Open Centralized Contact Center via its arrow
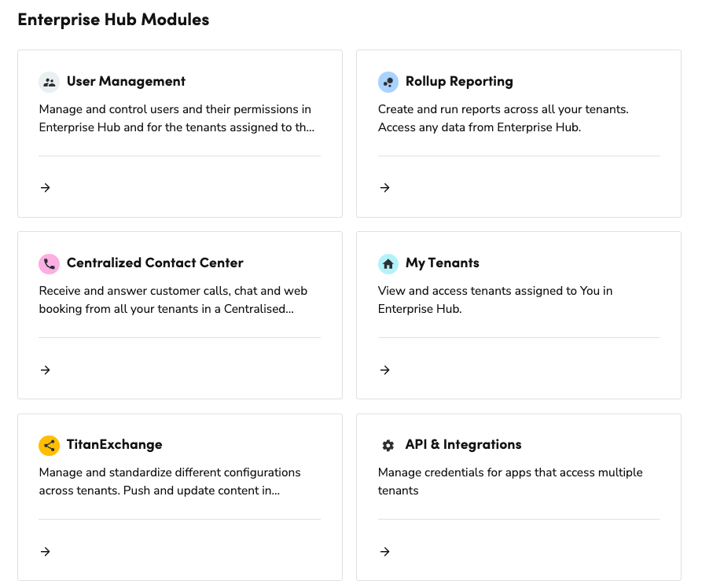The width and height of the screenshot is (702, 588). (x=45, y=369)
